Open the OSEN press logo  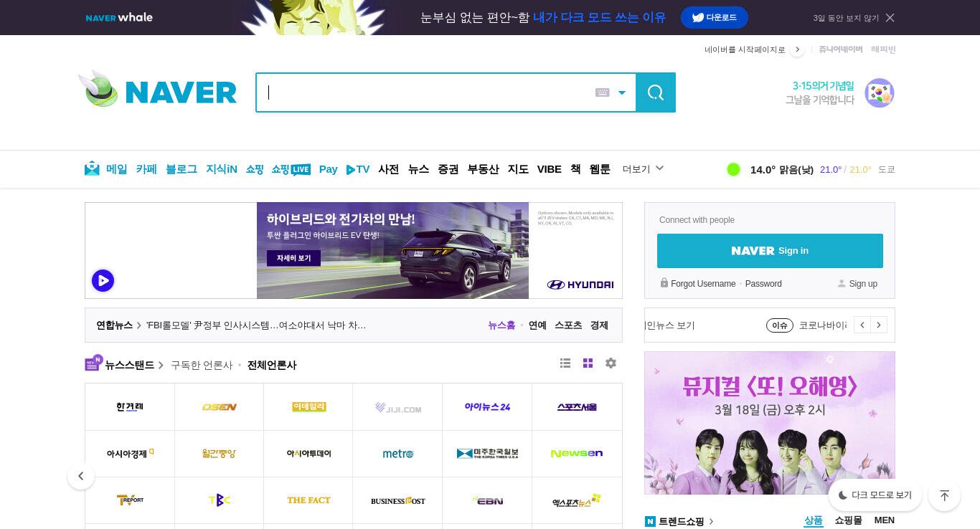[x=219, y=407]
